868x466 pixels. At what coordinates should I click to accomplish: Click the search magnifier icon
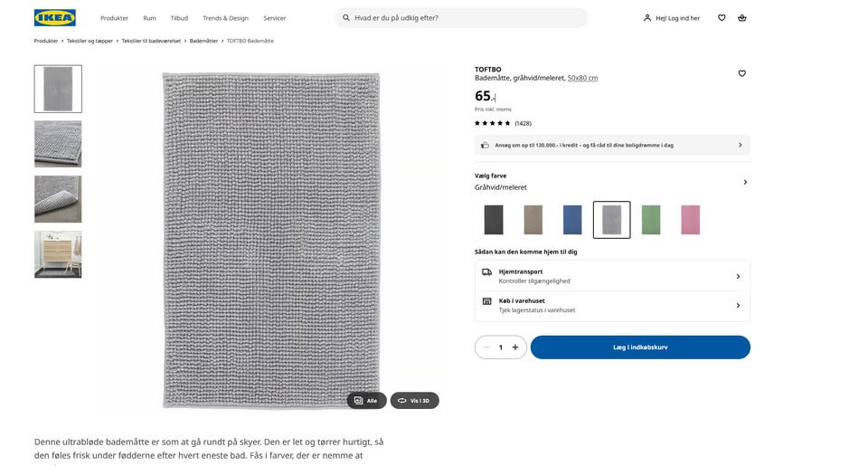[346, 18]
